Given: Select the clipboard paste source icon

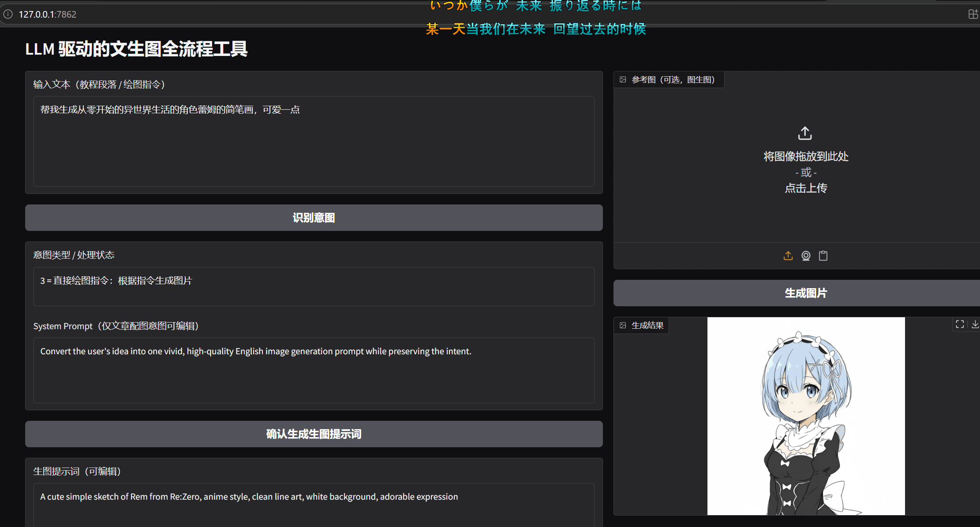Looking at the screenshot, I should (823, 256).
